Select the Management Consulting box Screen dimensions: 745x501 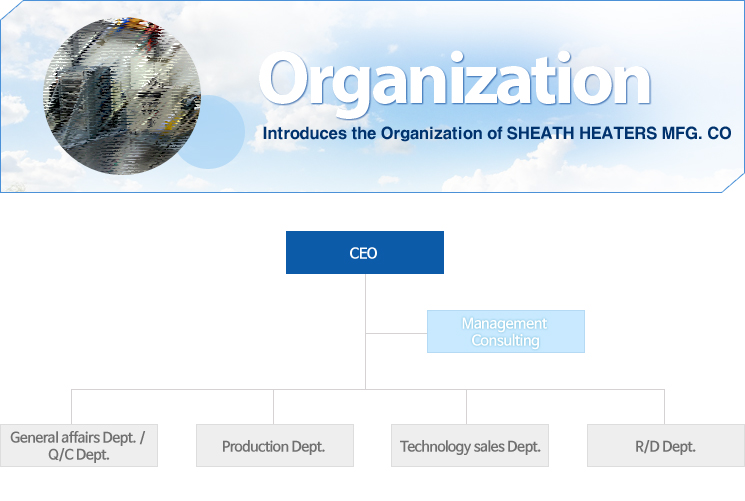tap(506, 331)
